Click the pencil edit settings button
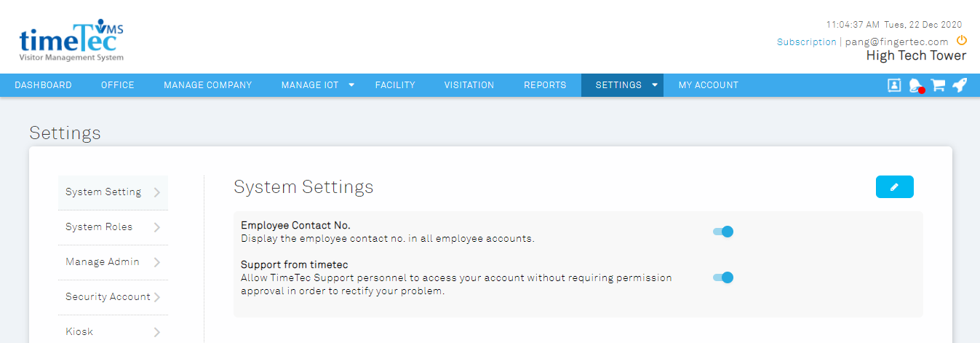980x343 pixels. click(894, 187)
